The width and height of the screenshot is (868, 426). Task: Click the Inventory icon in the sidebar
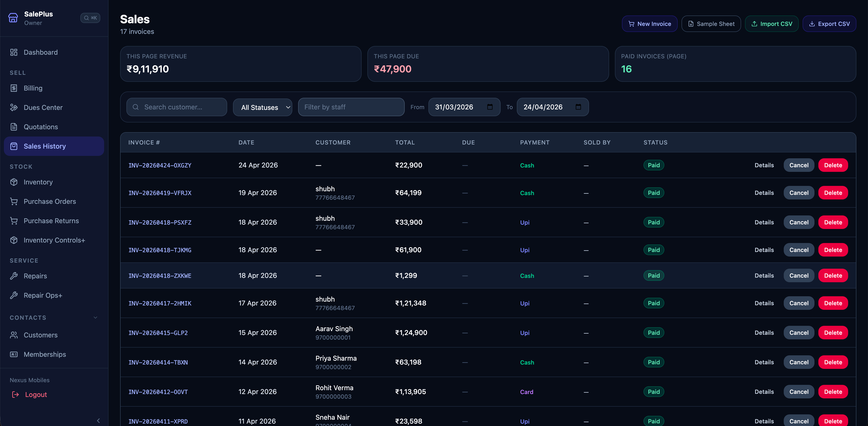14,182
